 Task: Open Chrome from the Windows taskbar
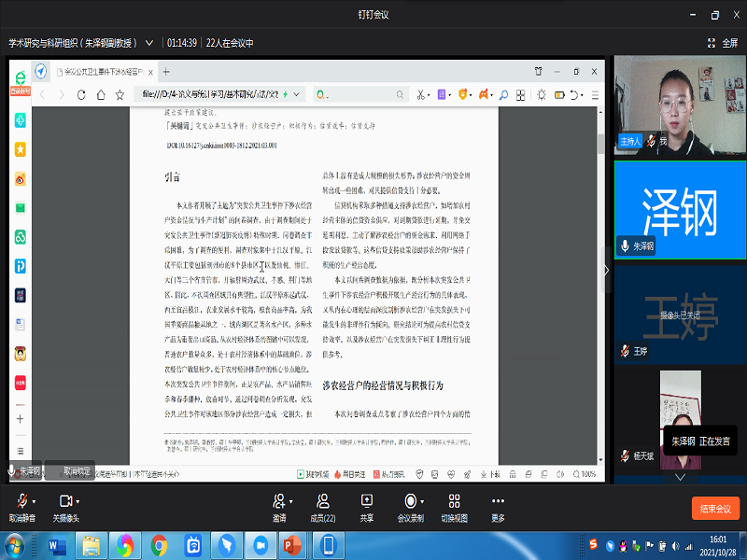coord(160,543)
